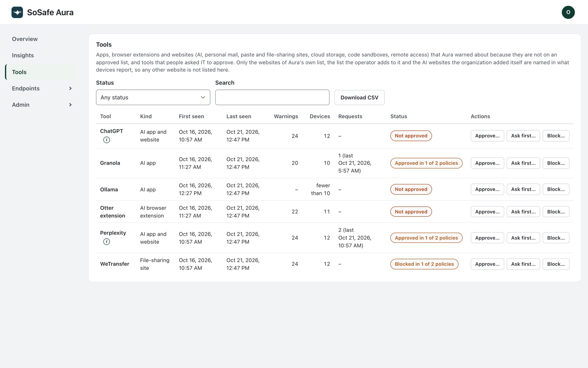Set Granola to Ask first

523,163
